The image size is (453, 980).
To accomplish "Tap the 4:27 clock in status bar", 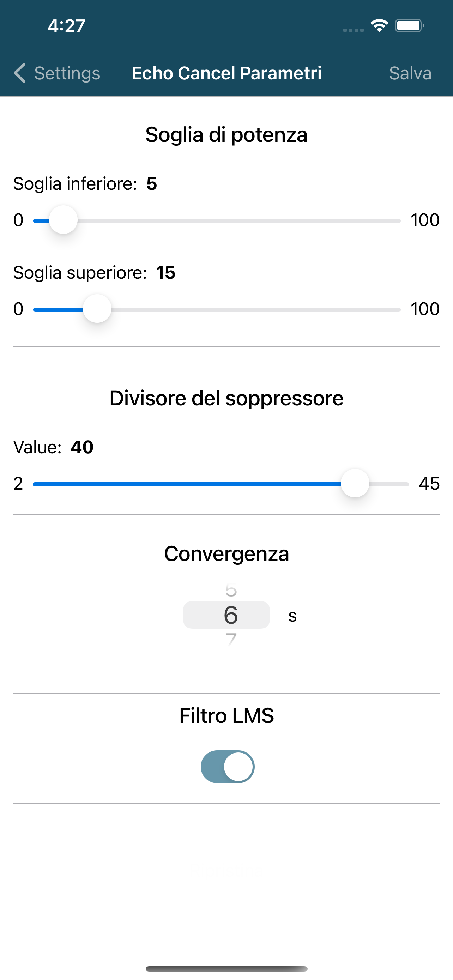I will [67, 26].
